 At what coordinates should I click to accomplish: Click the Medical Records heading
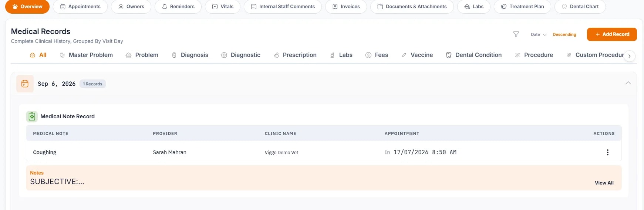41,31
